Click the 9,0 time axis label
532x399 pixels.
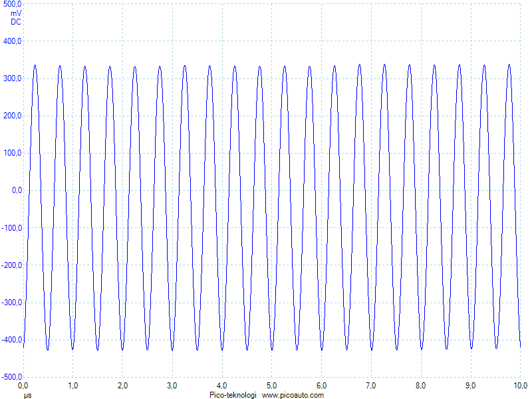point(470,386)
